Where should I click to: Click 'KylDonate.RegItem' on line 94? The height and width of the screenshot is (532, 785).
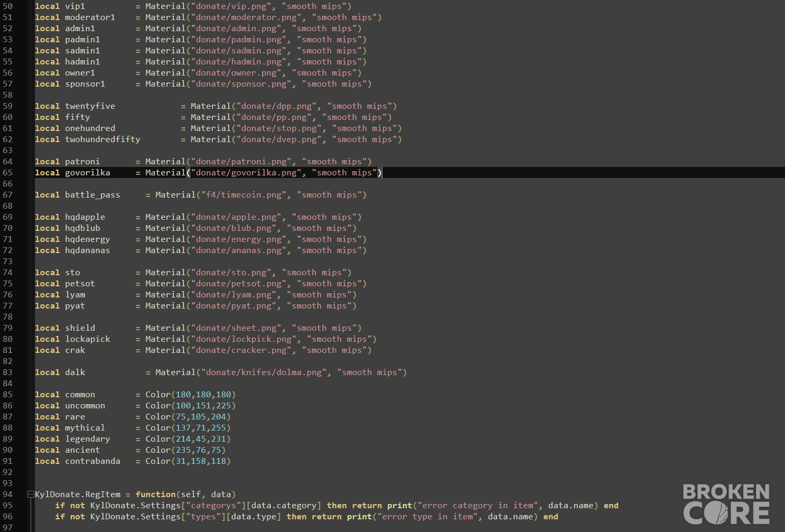[x=78, y=494]
